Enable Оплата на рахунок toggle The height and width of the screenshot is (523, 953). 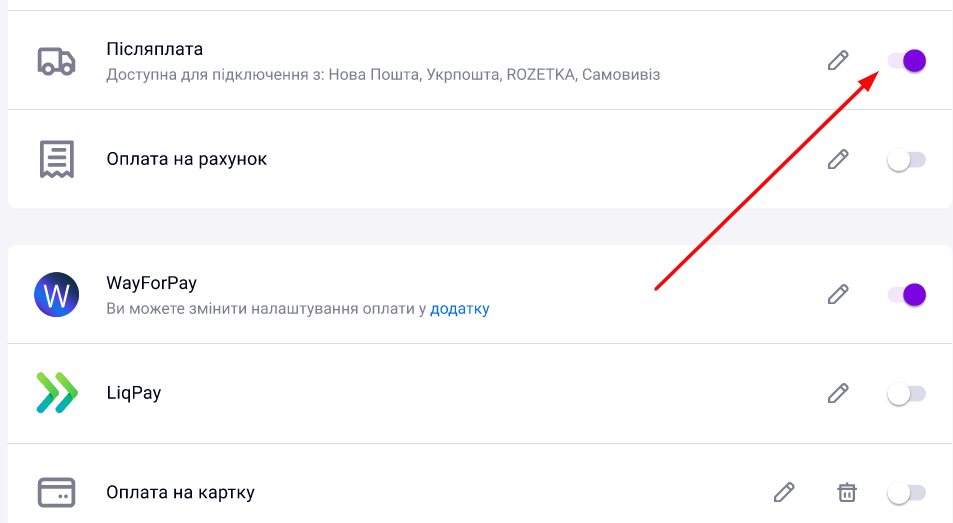[907, 160]
